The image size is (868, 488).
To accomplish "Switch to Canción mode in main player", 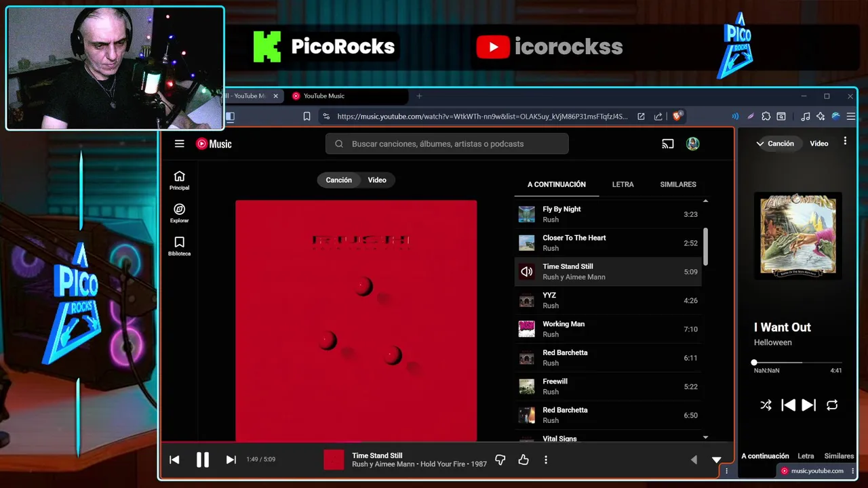I will [338, 180].
